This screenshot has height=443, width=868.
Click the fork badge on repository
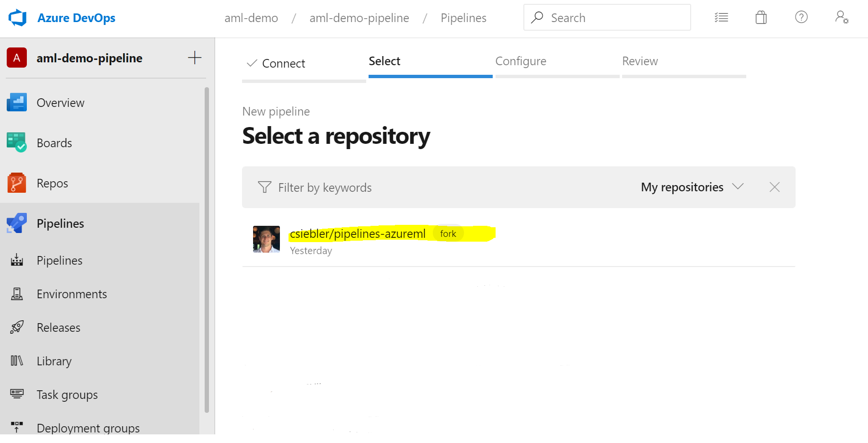click(x=448, y=233)
